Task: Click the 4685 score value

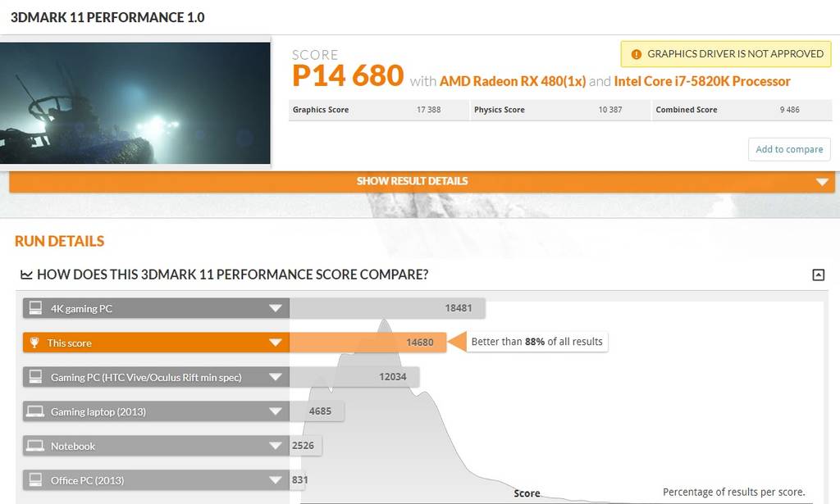Action: [x=321, y=411]
